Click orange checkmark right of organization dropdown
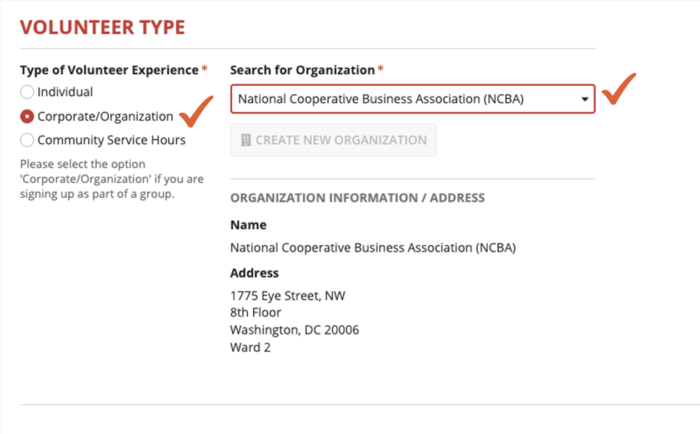 coord(621,89)
